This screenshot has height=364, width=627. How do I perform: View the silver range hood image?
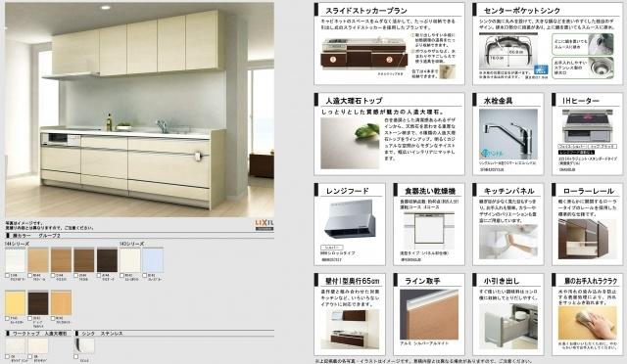click(350, 220)
